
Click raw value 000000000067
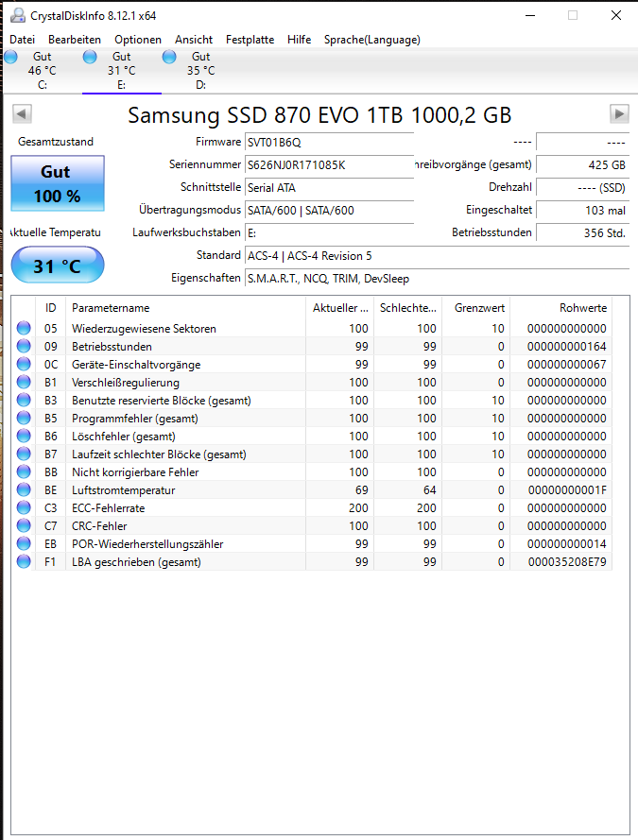pyautogui.click(x=567, y=365)
